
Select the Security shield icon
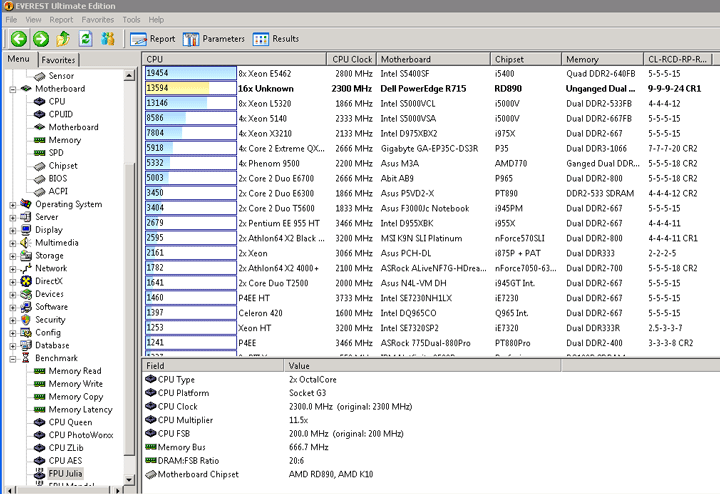pos(26,320)
